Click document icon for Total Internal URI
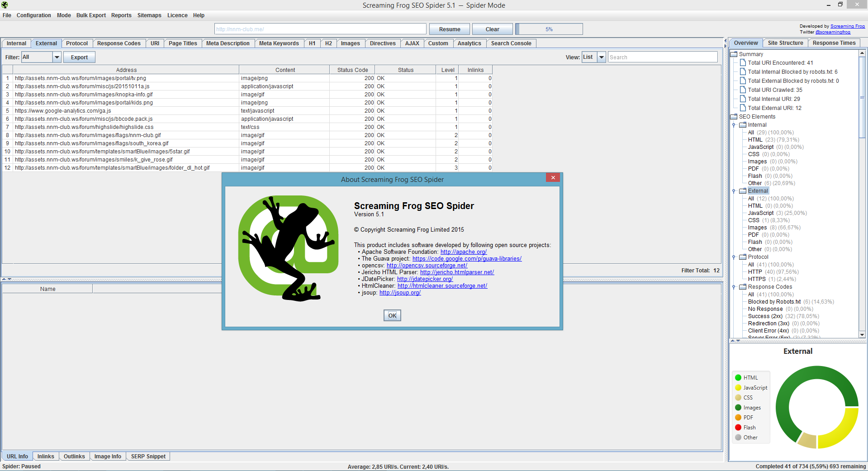Screen dimensions: 868x471 743,99
